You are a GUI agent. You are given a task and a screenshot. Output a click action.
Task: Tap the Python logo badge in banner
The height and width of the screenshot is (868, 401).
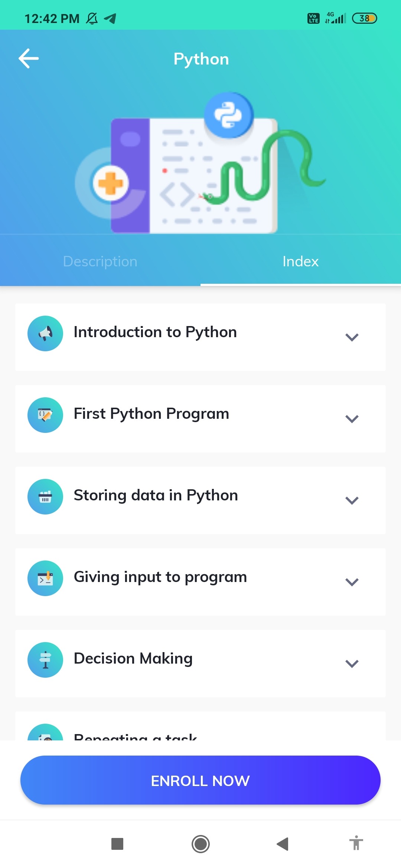[x=228, y=115]
